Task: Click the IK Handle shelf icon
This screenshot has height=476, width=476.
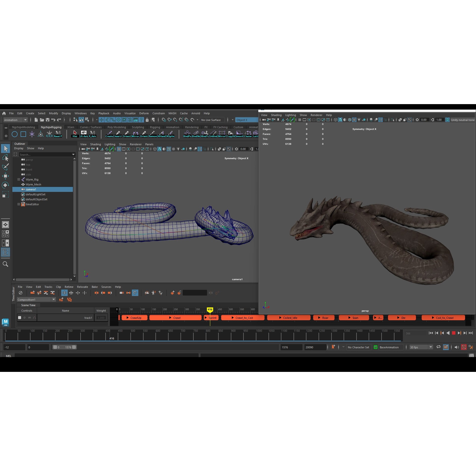Action: point(162,134)
